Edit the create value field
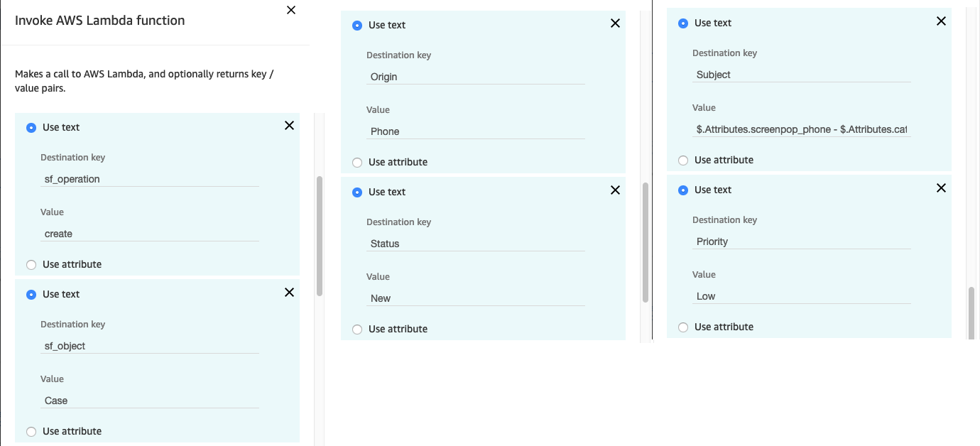 150,234
